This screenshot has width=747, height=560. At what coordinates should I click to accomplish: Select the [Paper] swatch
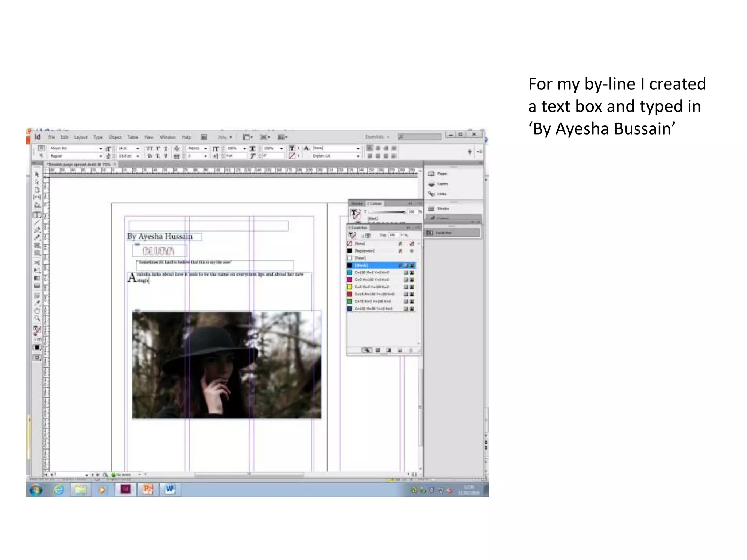381,258
